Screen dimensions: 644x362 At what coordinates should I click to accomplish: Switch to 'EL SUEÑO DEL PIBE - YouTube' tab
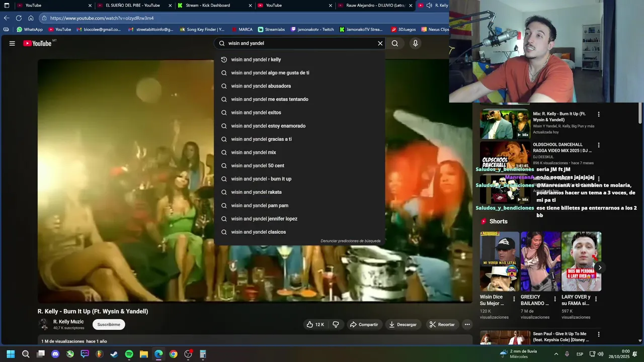[132, 6]
